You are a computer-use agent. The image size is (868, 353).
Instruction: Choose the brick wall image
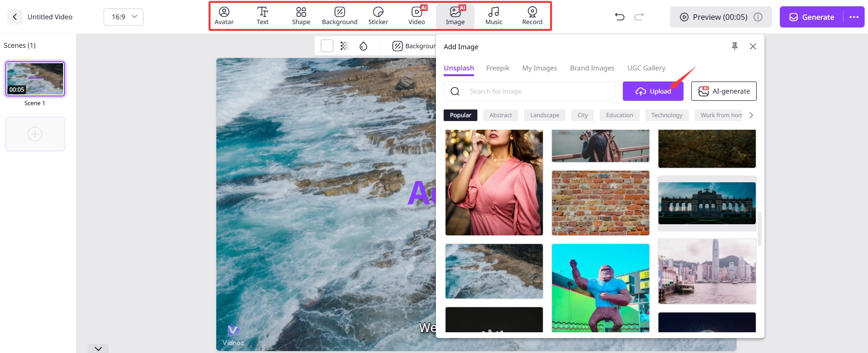click(600, 203)
